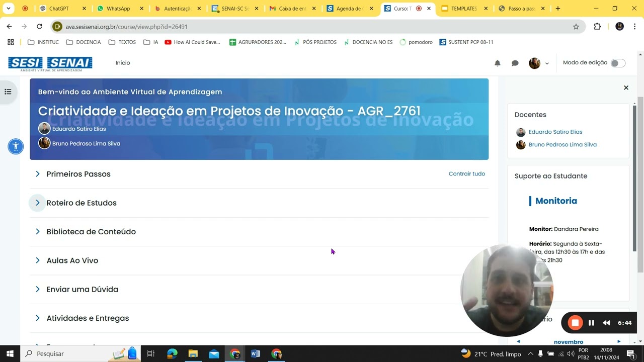The height and width of the screenshot is (362, 644).
Task: Open Word from taskbar
Action: click(255, 353)
